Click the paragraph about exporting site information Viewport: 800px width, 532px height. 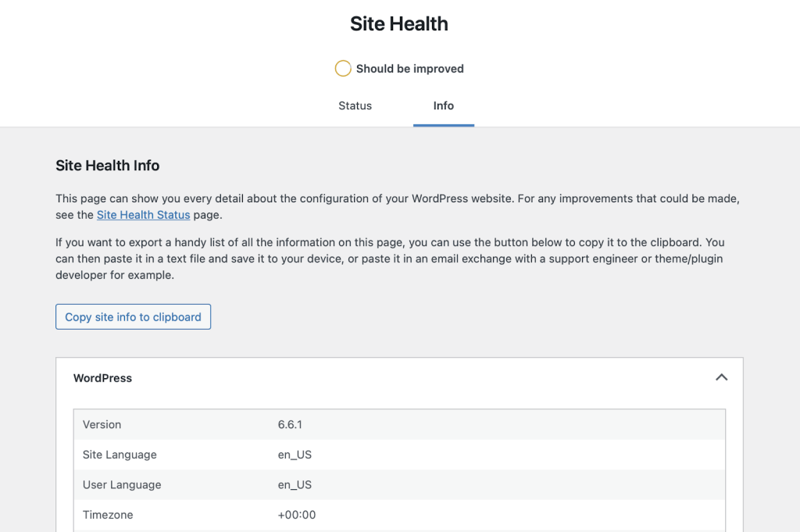click(x=391, y=259)
